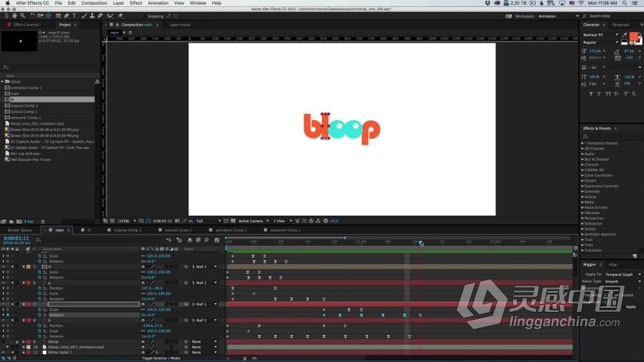Click the eyedropper in Character panel

click(x=625, y=35)
